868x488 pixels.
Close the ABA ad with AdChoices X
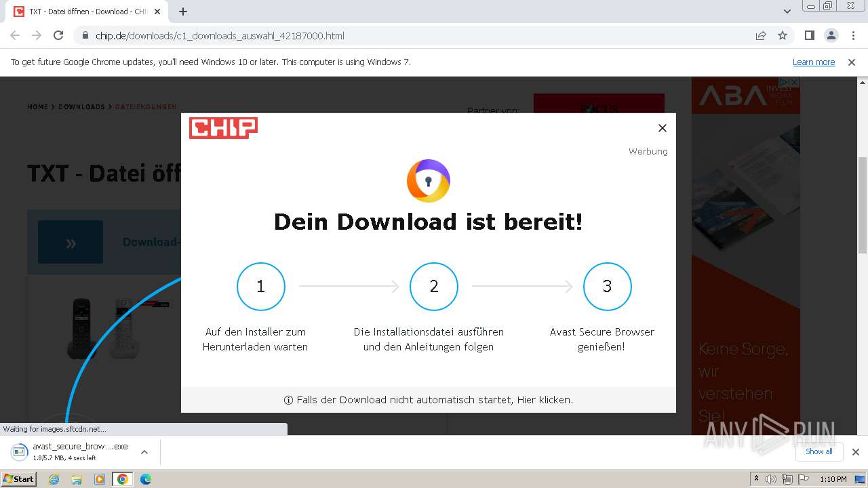tap(795, 82)
